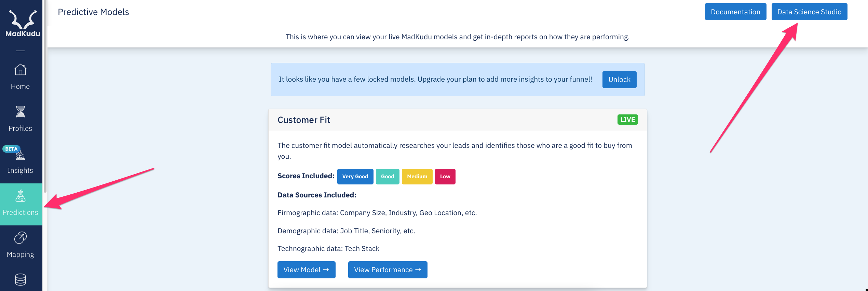
Task: Click the Predictive Models page heading
Action: point(93,12)
